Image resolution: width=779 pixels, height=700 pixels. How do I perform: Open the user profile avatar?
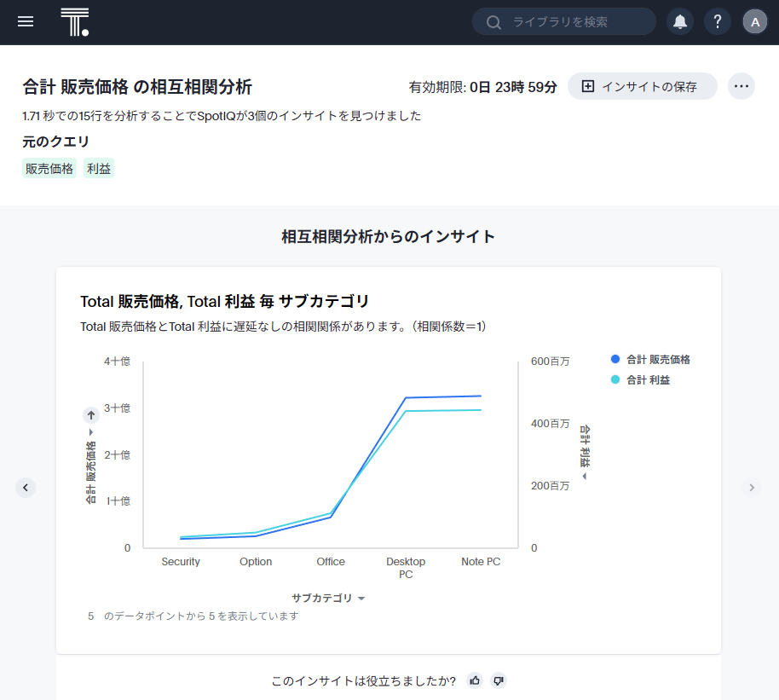[755, 22]
